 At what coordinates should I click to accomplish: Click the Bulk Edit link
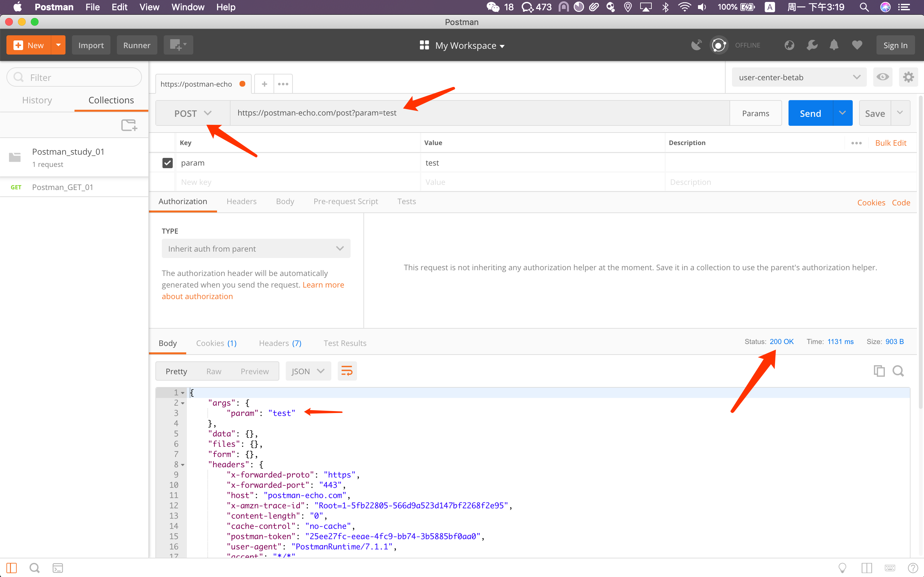890,143
